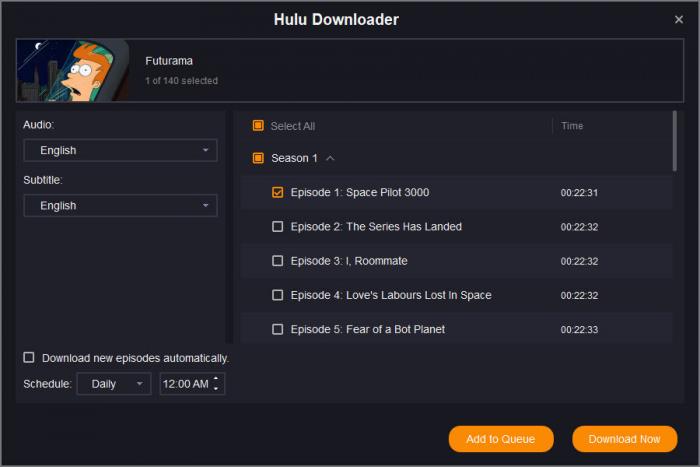Open the Audio language dropdown

coord(120,150)
